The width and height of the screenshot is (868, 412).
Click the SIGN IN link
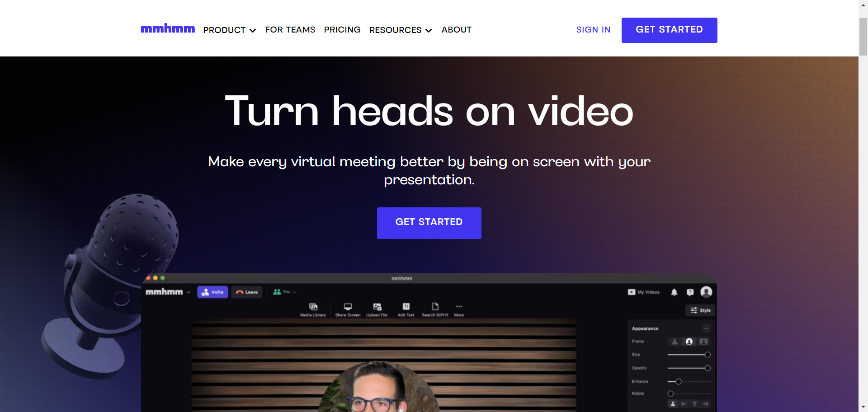(593, 30)
